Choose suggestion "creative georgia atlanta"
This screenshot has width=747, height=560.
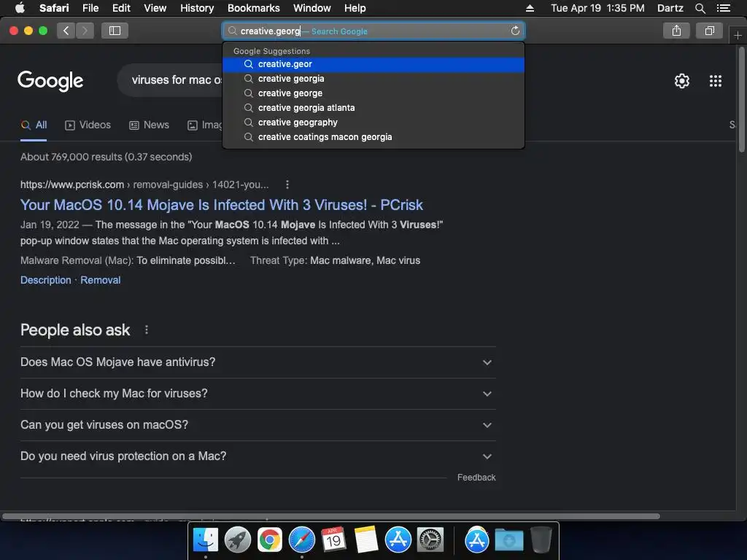[x=373, y=108]
